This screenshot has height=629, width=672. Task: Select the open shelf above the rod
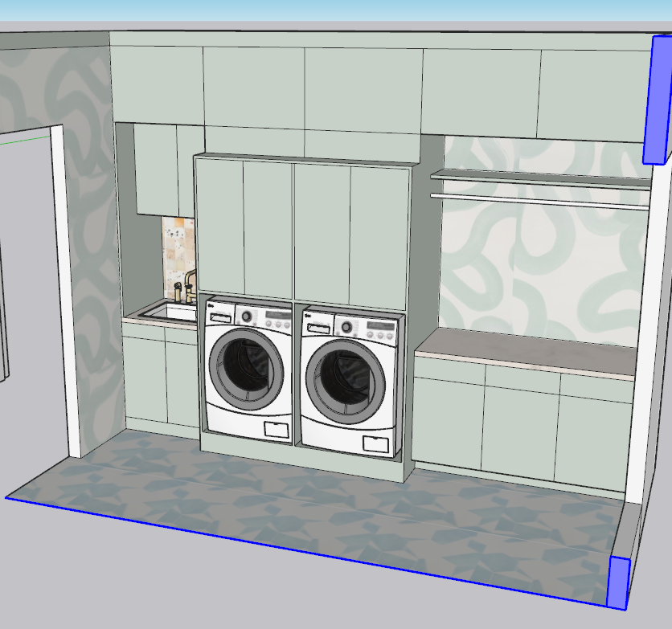pos(539,176)
